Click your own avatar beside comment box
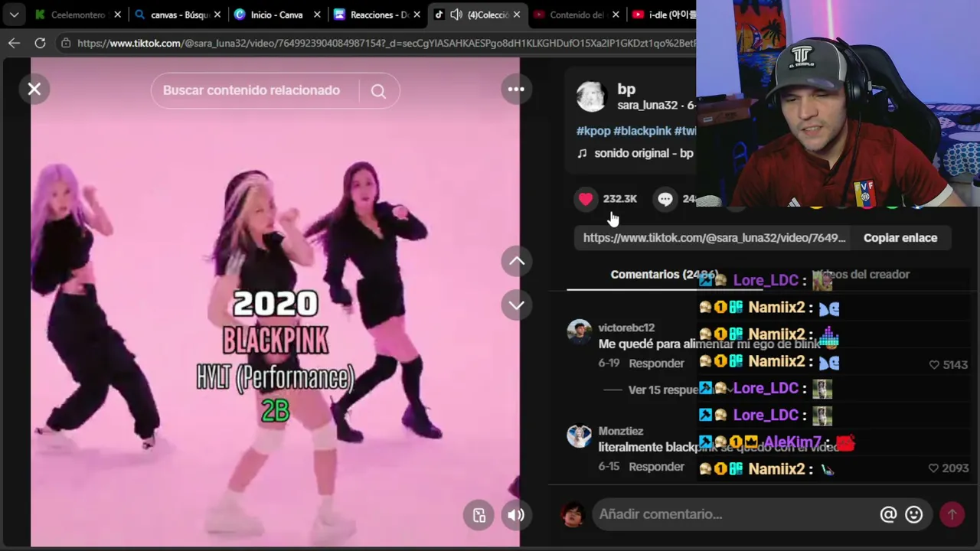Viewport: 980px width, 551px height. tap(573, 514)
